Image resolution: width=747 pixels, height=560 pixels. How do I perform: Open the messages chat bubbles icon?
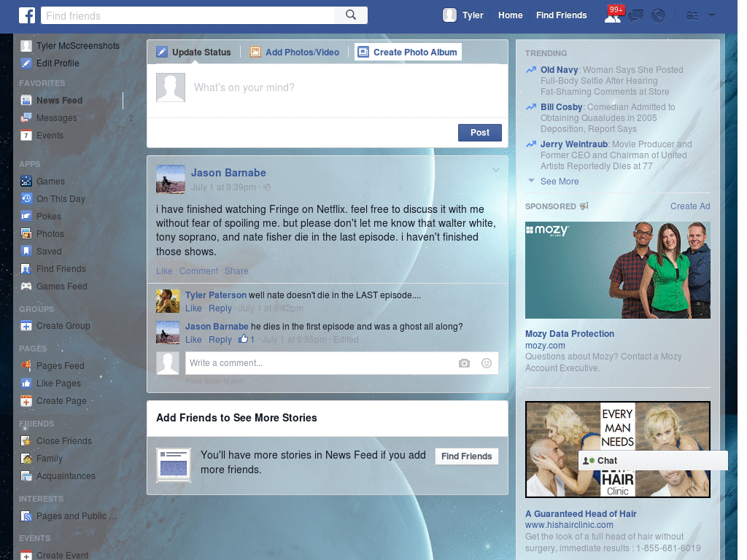(x=635, y=16)
